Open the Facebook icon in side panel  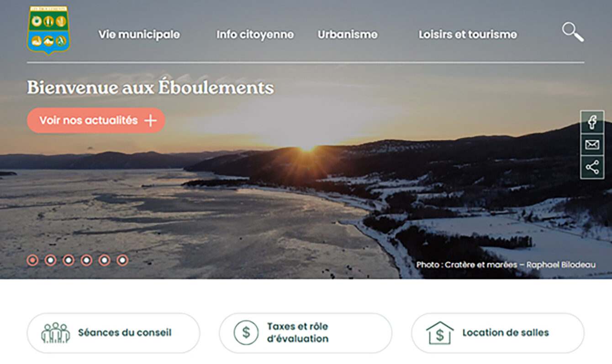(x=592, y=122)
